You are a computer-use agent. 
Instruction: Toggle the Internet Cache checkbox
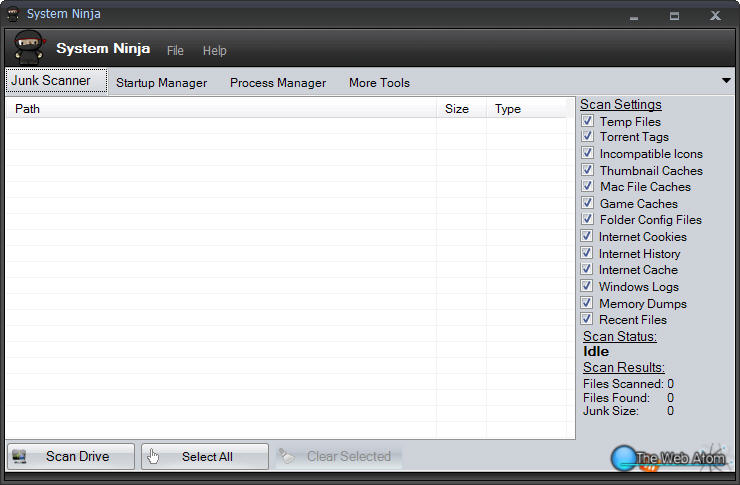click(x=587, y=269)
